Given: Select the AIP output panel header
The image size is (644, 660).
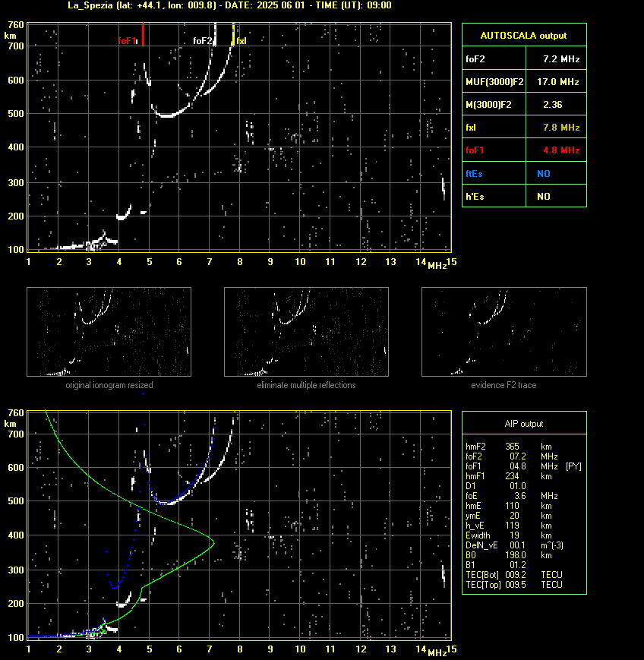Looking at the screenshot, I should pyautogui.click(x=523, y=424).
